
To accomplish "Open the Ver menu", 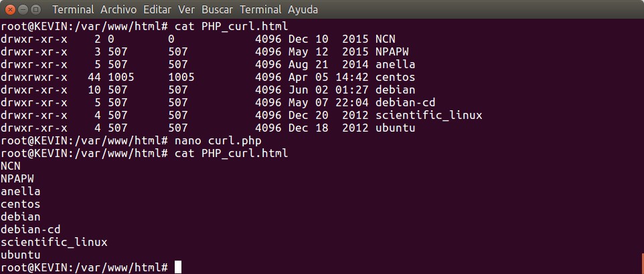I will (187, 10).
